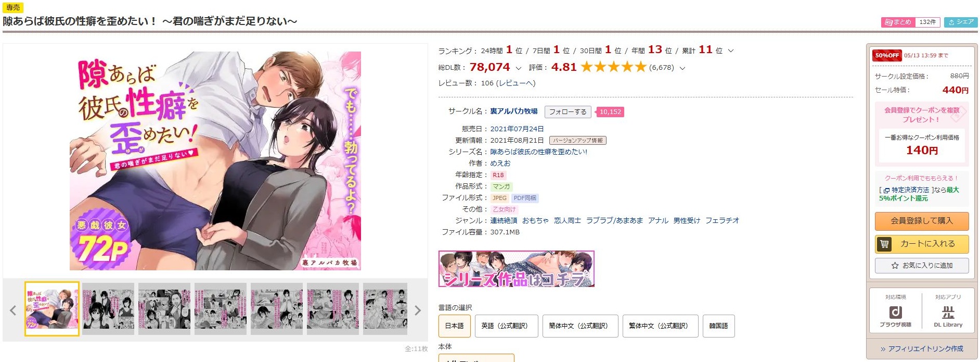The image size is (980, 362).
Task: Open the まとめ collection icon button
Action: click(898, 22)
